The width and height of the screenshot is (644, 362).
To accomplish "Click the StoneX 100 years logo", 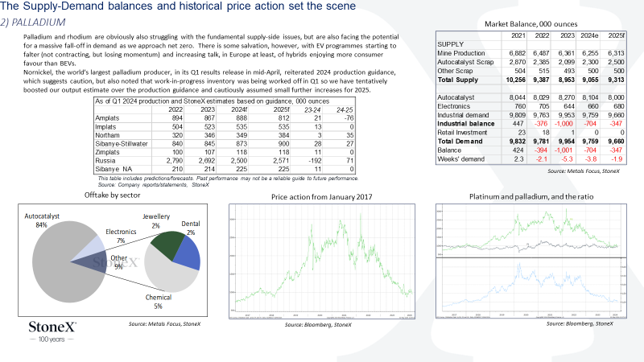I will 52,331.
